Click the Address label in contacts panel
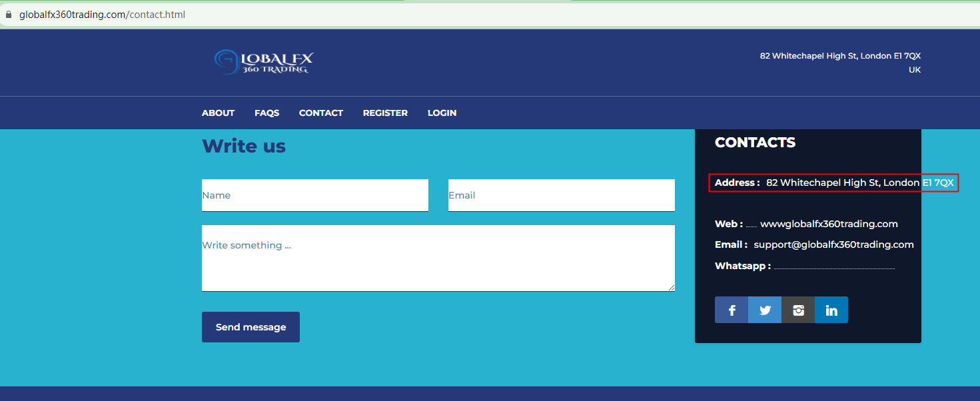 [x=737, y=183]
